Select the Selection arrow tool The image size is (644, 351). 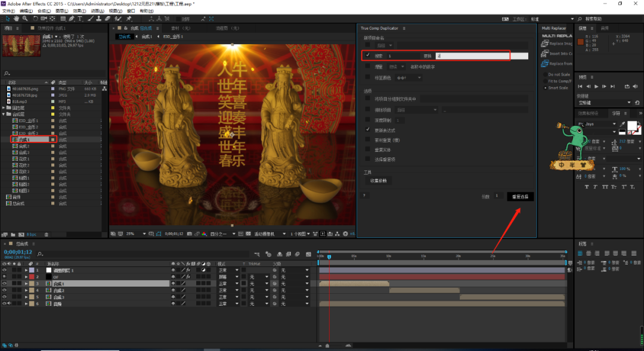(7, 19)
